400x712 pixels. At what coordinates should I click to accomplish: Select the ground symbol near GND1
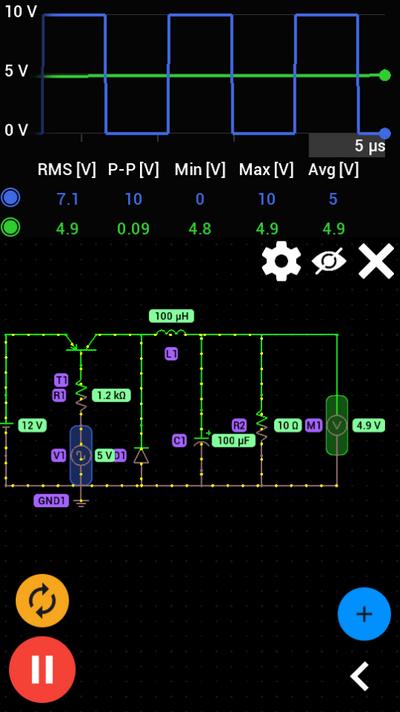coord(81,502)
